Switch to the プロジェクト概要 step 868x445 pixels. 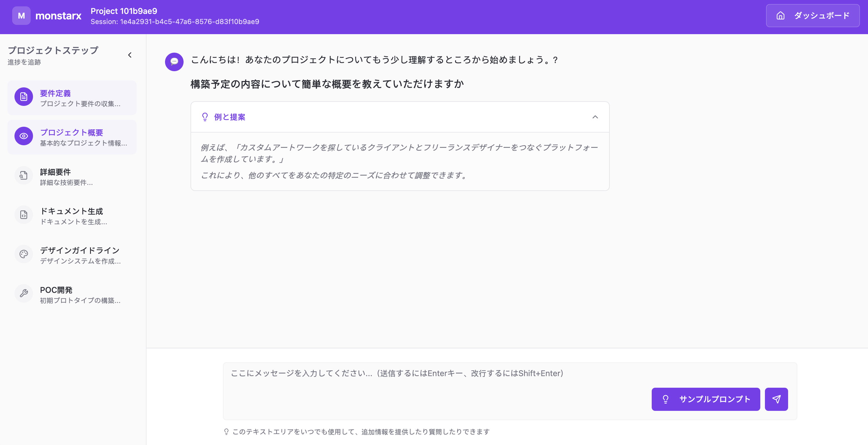[72, 136]
